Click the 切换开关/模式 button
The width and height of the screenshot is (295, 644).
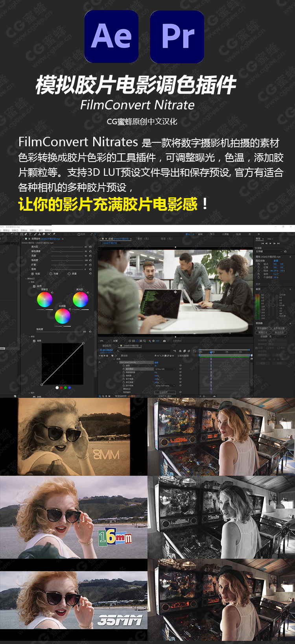pos(165,396)
